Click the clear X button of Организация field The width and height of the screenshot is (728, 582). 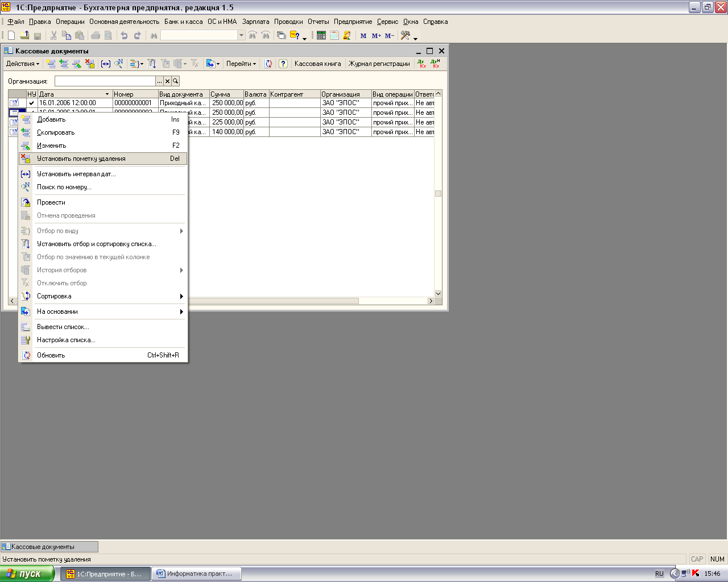(168, 81)
